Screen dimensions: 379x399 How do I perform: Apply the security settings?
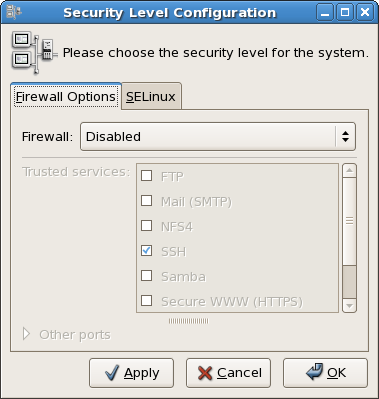pos(131,373)
